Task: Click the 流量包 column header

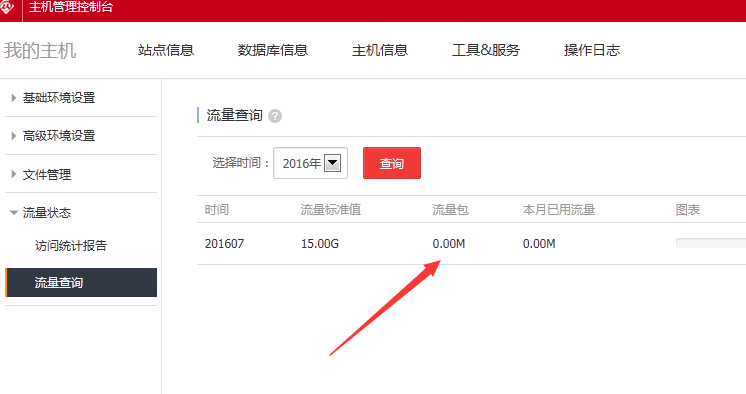Action: [x=450, y=209]
